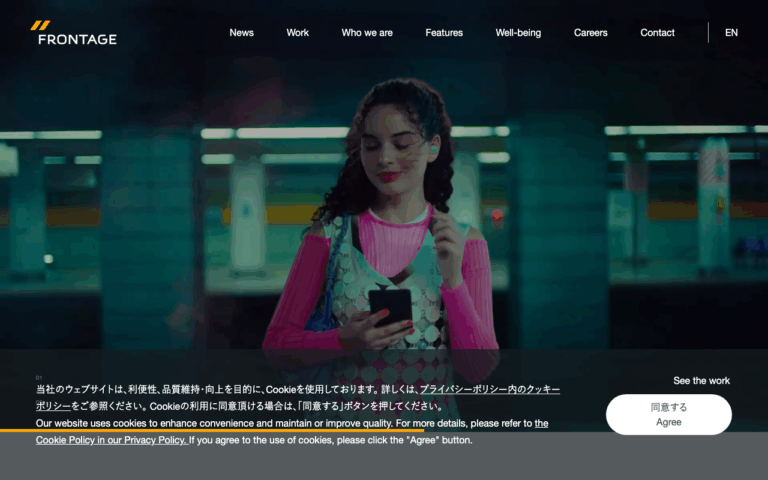Open the Well-being page
This screenshot has height=480, width=768.
pos(518,33)
